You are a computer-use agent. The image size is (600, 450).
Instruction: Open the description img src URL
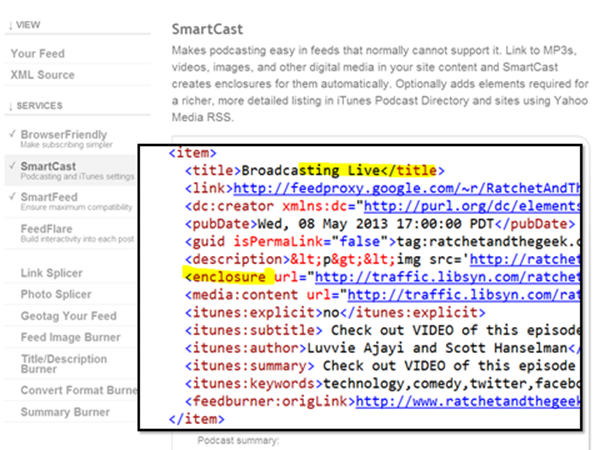(x=525, y=259)
